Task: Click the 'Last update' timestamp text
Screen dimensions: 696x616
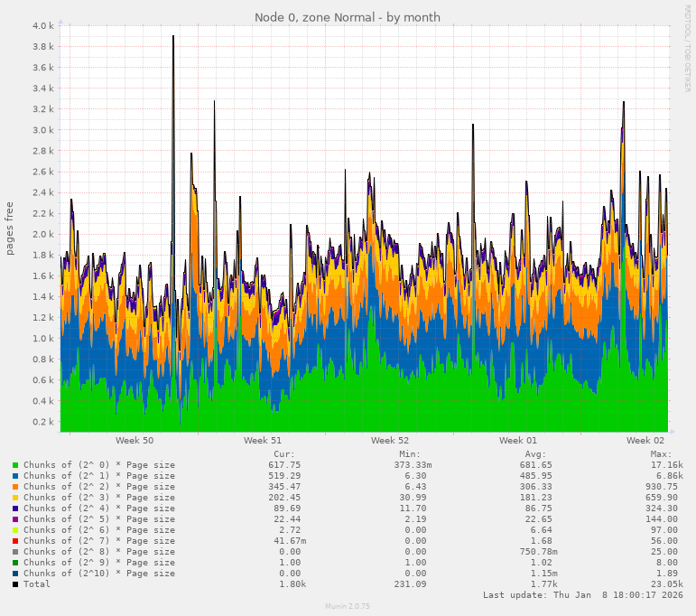Action: tap(582, 595)
